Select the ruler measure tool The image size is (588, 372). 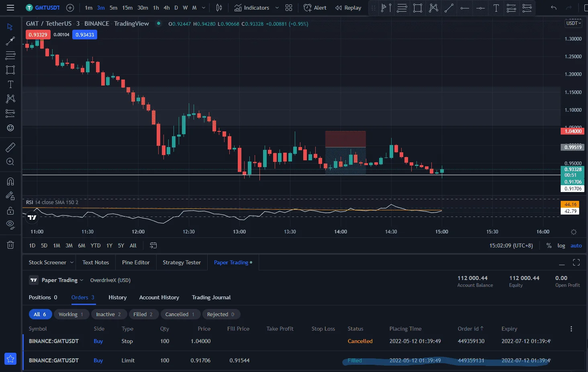(x=10, y=147)
